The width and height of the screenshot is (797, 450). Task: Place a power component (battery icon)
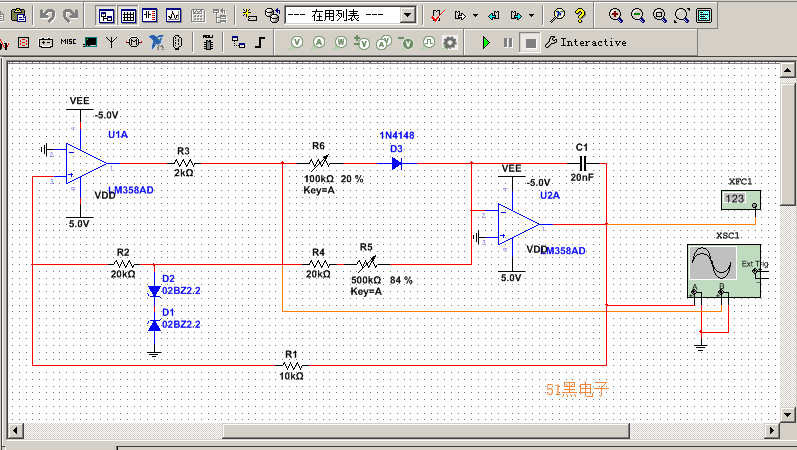coord(46,43)
